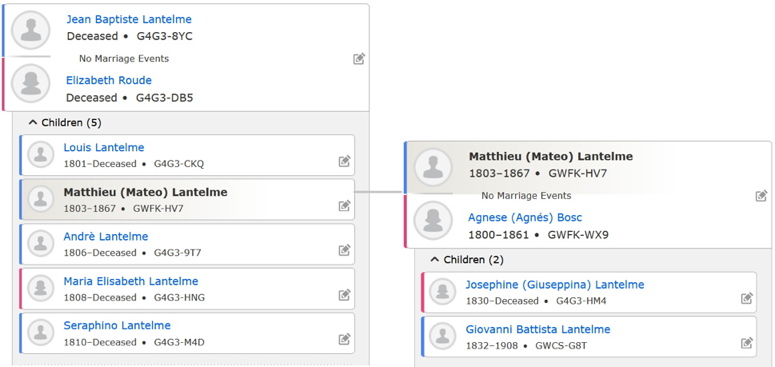Click Josephine (Giuseppina) Lantelme name
The height and width of the screenshot is (367, 775).
coord(555,285)
